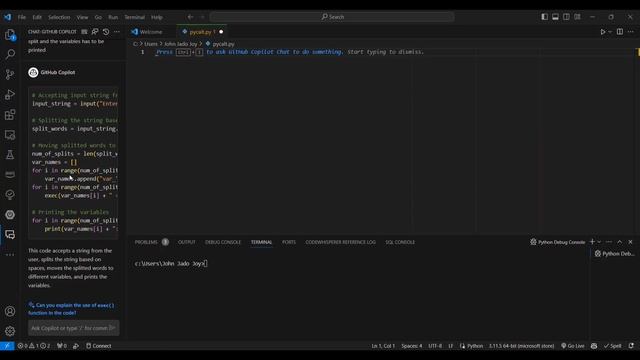Open more actions in Copilot chat header

click(117, 32)
